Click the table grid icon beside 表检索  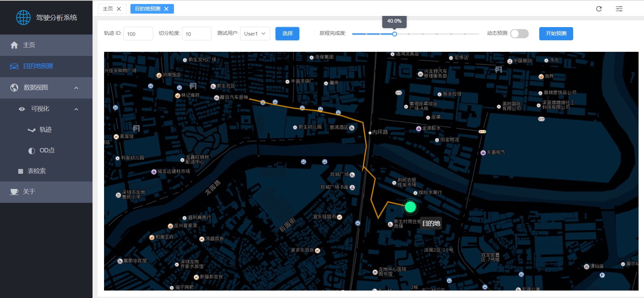[21, 171]
